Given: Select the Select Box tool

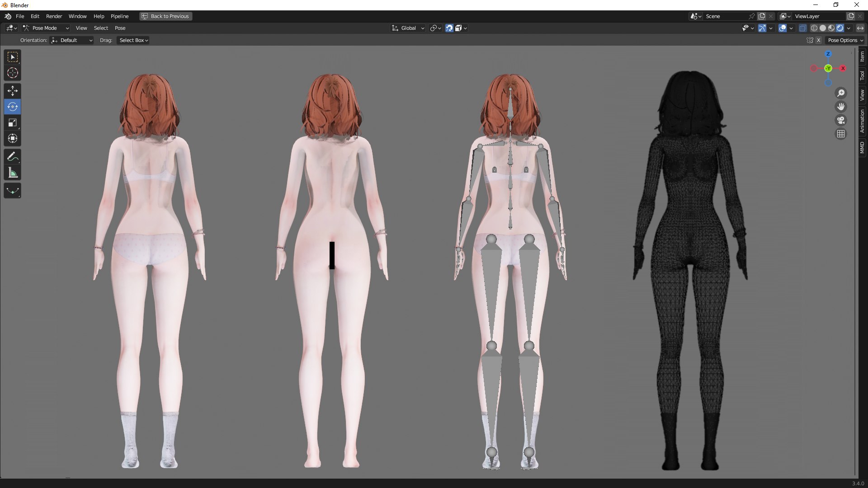Looking at the screenshot, I should pyautogui.click(x=12, y=57).
